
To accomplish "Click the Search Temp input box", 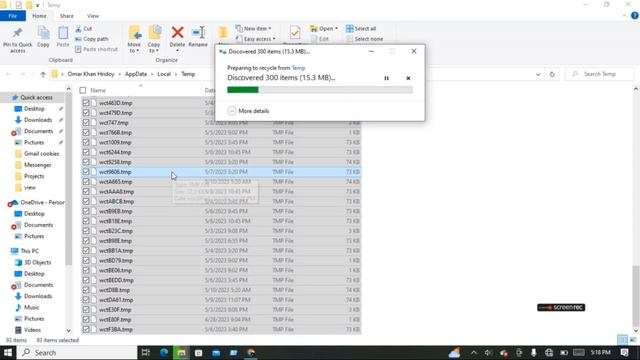I will pos(600,74).
